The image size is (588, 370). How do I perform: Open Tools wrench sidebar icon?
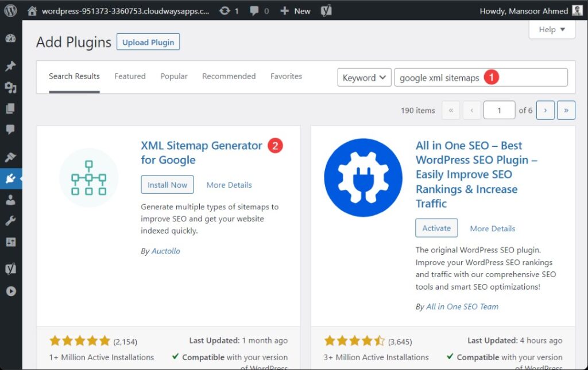point(10,221)
